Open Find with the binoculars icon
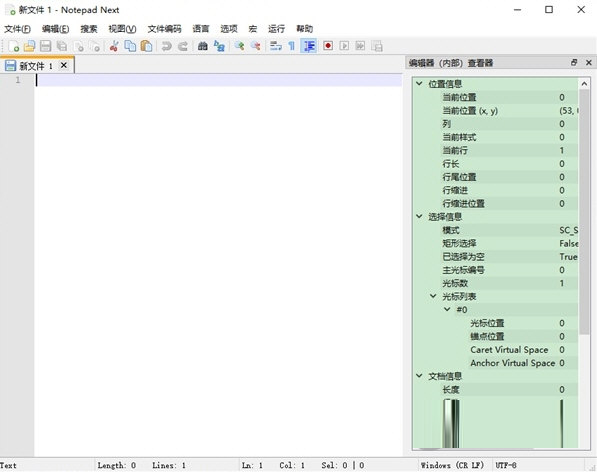 tap(203, 46)
